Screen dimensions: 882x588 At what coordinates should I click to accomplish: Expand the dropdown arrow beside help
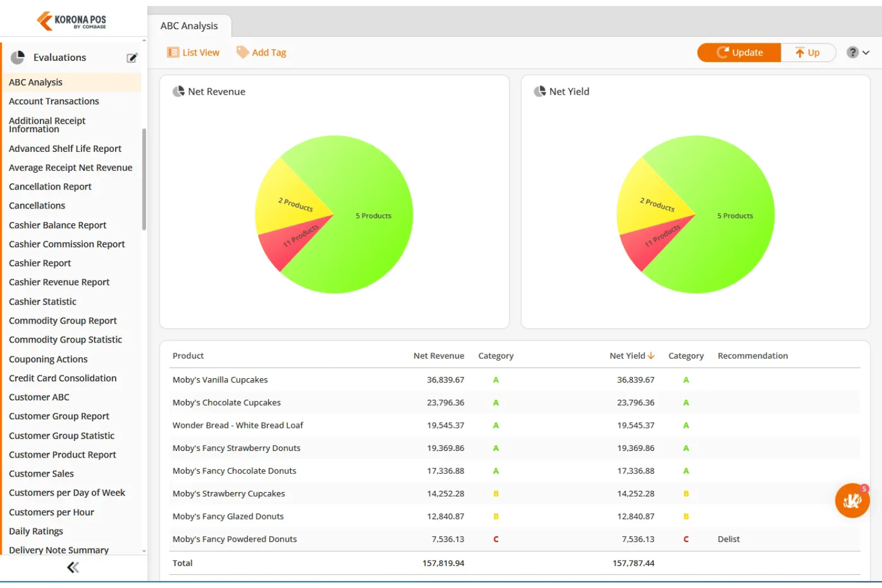(866, 52)
